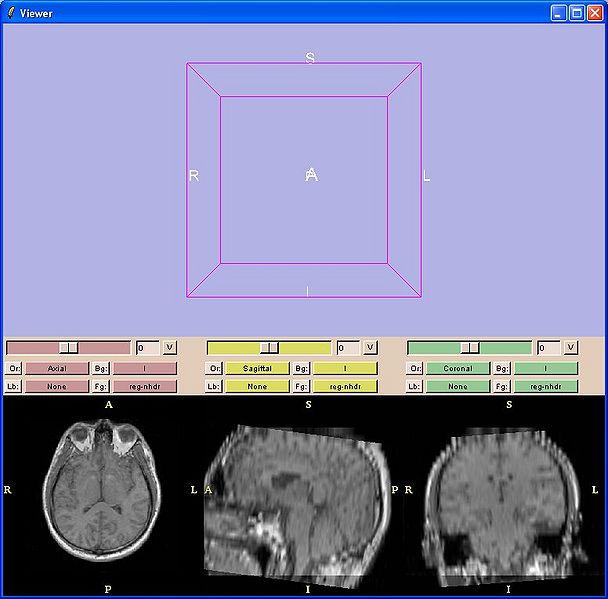Open the Axial orientation dropdown

pos(56,368)
